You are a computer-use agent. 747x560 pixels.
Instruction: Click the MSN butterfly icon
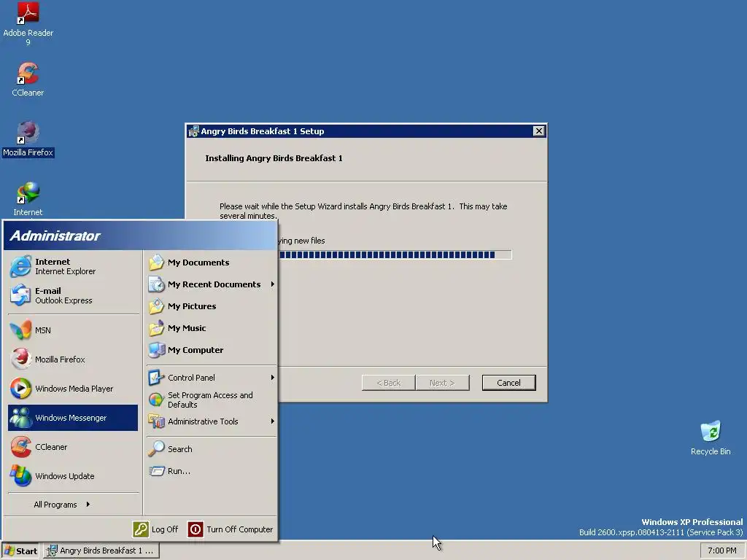pyautogui.click(x=20, y=330)
